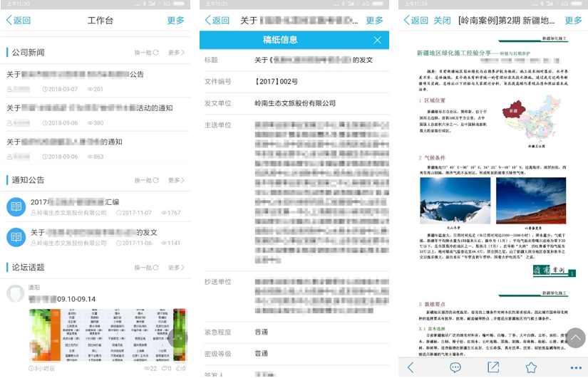Refresh 论坛话题 with 换一批
588x378 pixels.
[x=147, y=268]
